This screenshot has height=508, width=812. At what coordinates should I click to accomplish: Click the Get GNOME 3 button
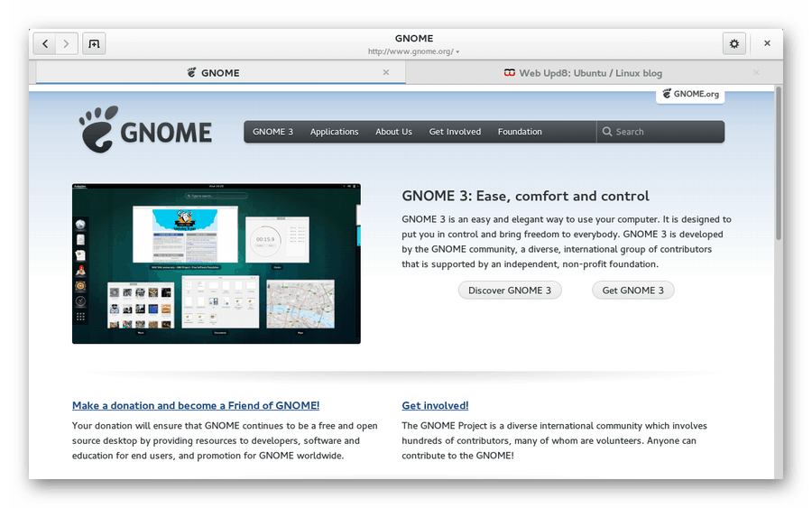click(632, 290)
